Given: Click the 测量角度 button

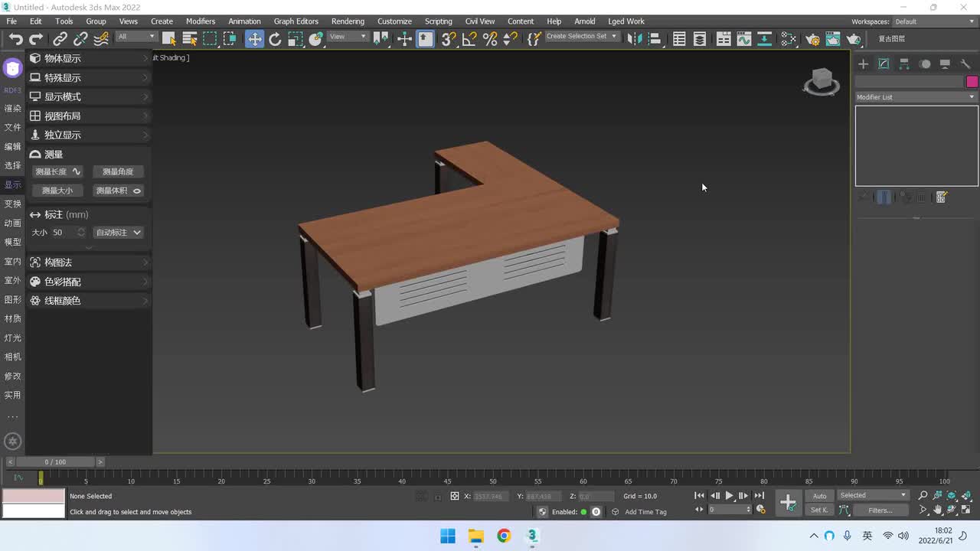Looking at the screenshot, I should coord(118,171).
